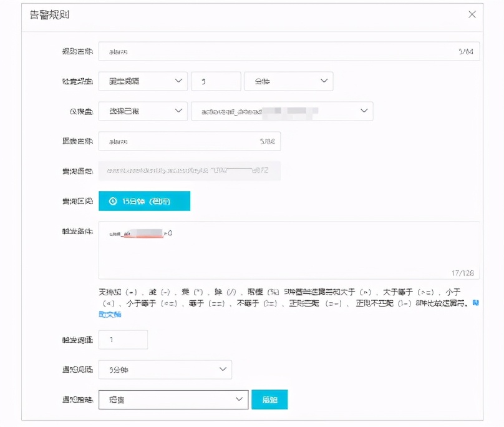Click the chevron on the 分钟 unit selector
Screen dimensions: 504x427
coord(324,81)
